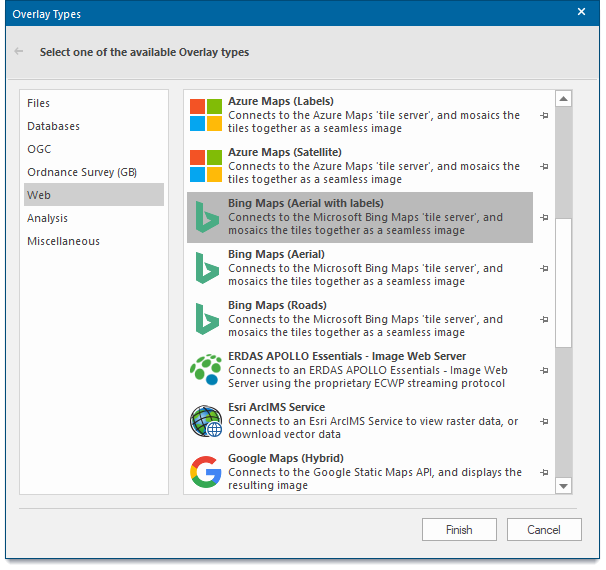Choose the Google Maps (Hybrid) title
The width and height of the screenshot is (606, 570).
pyautogui.click(x=286, y=458)
